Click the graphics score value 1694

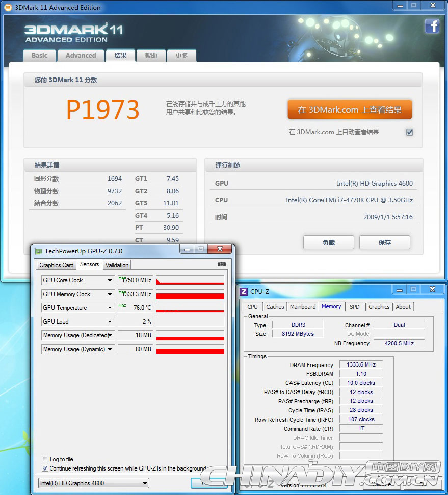[x=115, y=179]
